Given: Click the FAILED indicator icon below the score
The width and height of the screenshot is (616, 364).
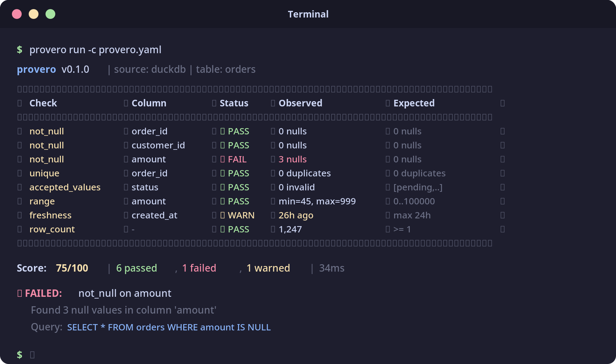Looking at the screenshot, I should (20, 293).
